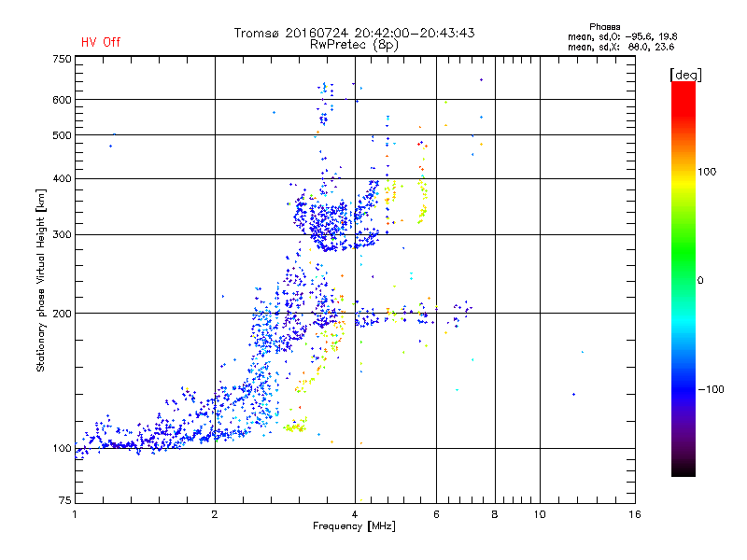Click the 'Phases' statistics heading
747x560 pixels.
point(604,27)
